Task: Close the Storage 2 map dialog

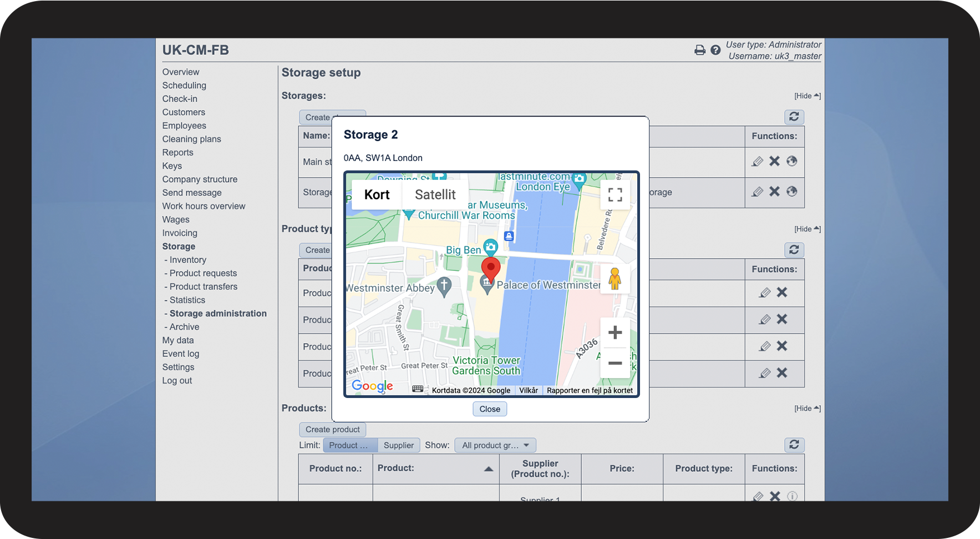Action: pos(489,409)
